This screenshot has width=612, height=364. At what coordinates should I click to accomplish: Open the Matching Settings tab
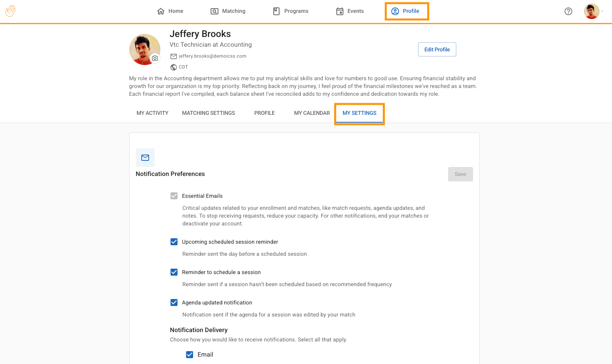coord(208,113)
